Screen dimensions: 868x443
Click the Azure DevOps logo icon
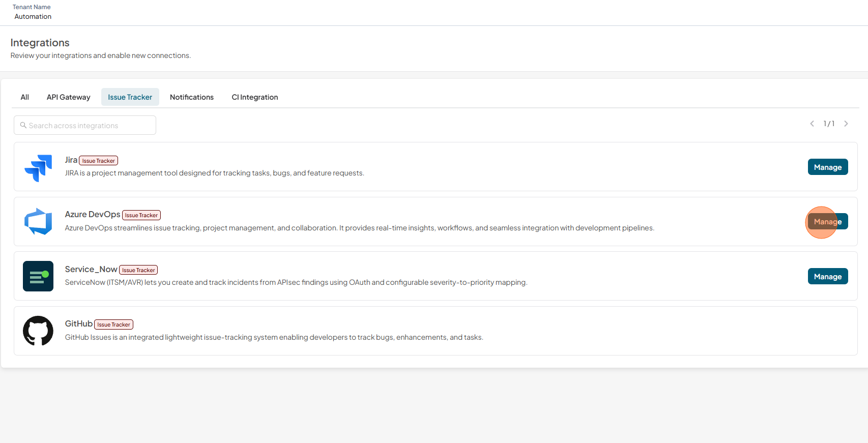[38, 222]
